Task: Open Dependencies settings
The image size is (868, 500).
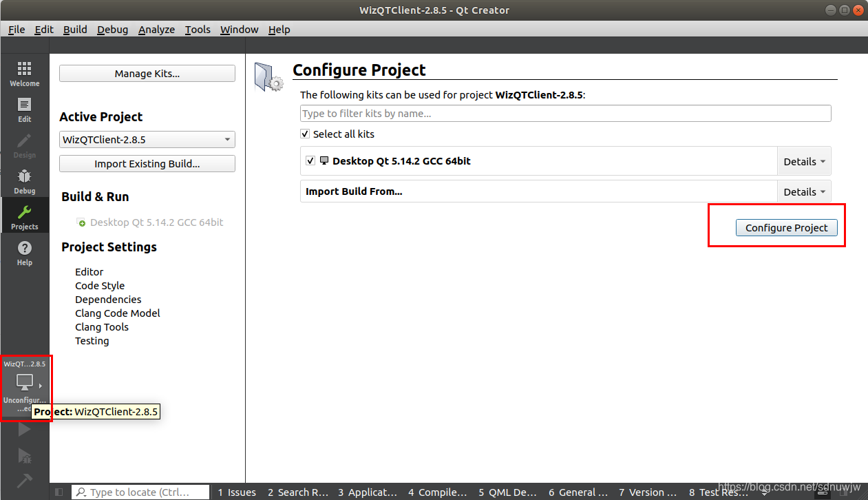Action: point(108,300)
